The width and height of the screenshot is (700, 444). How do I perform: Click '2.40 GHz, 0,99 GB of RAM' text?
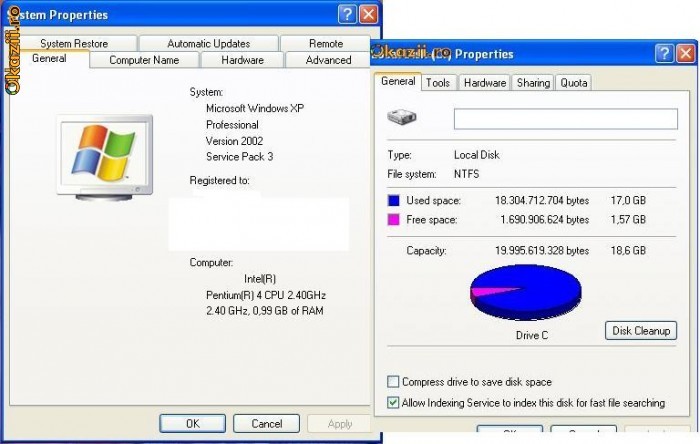coord(264,311)
